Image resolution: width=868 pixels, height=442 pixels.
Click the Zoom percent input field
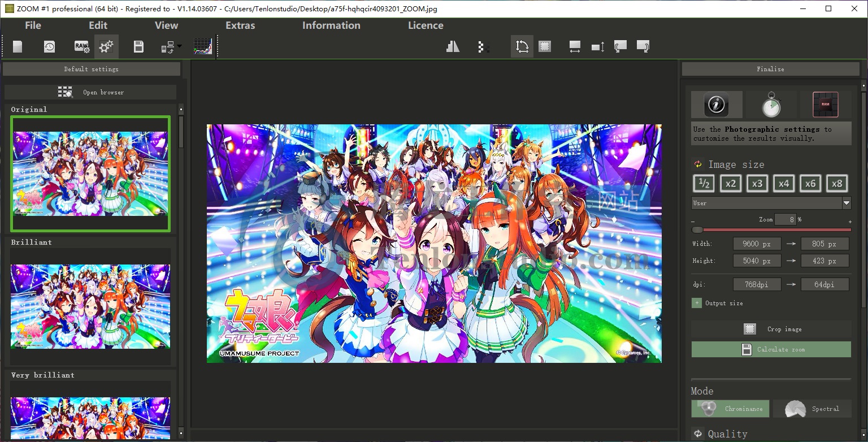(x=785, y=219)
